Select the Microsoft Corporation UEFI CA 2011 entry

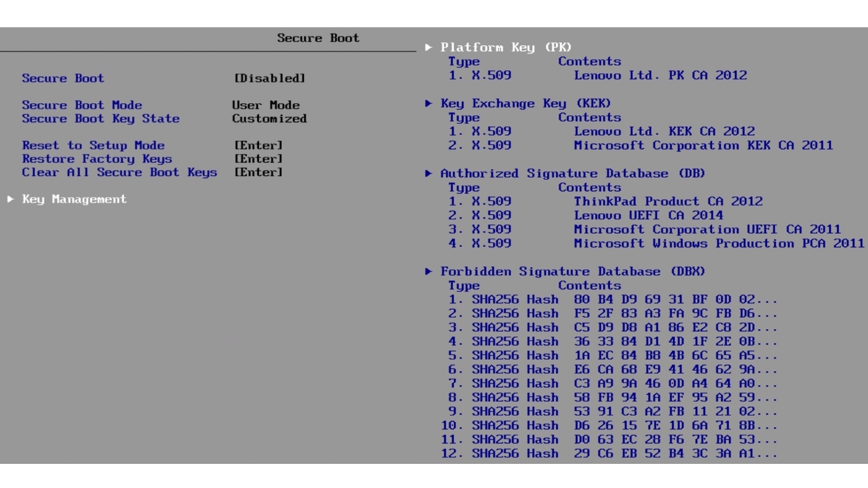pos(707,230)
